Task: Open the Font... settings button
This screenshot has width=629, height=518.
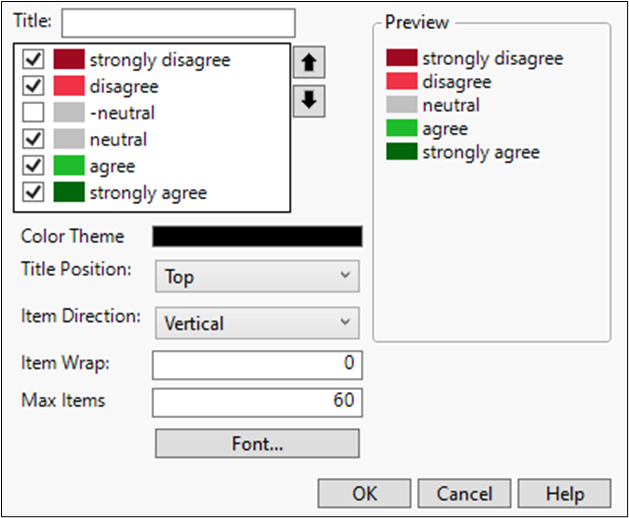Action: coord(257,443)
